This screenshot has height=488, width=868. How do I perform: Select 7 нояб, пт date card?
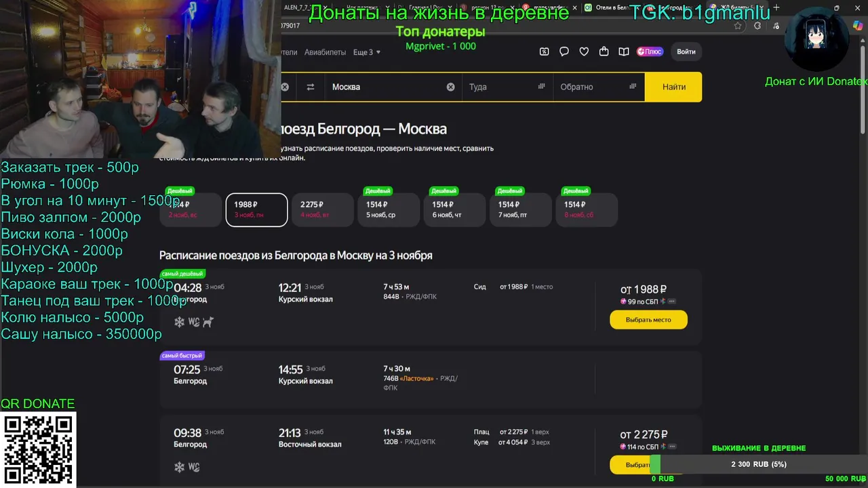521,209
